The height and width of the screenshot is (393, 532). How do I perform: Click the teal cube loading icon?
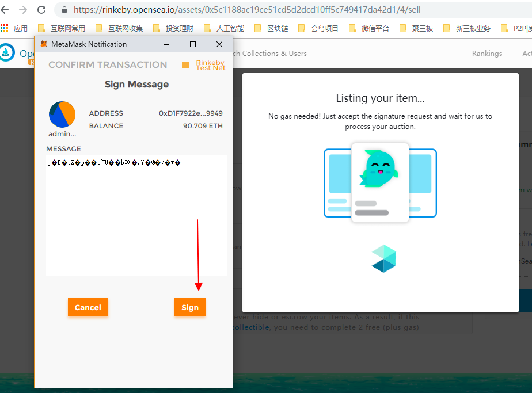[x=383, y=259]
